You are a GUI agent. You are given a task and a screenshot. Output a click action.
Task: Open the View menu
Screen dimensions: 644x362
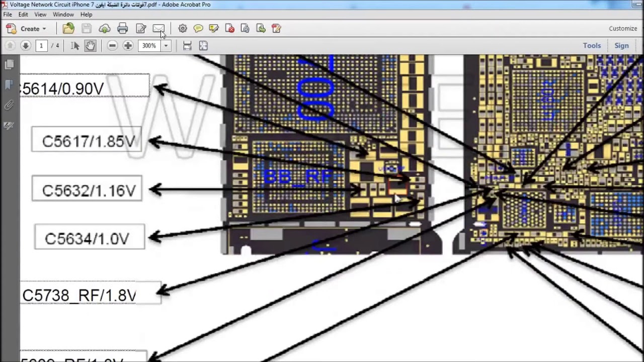[40, 15]
